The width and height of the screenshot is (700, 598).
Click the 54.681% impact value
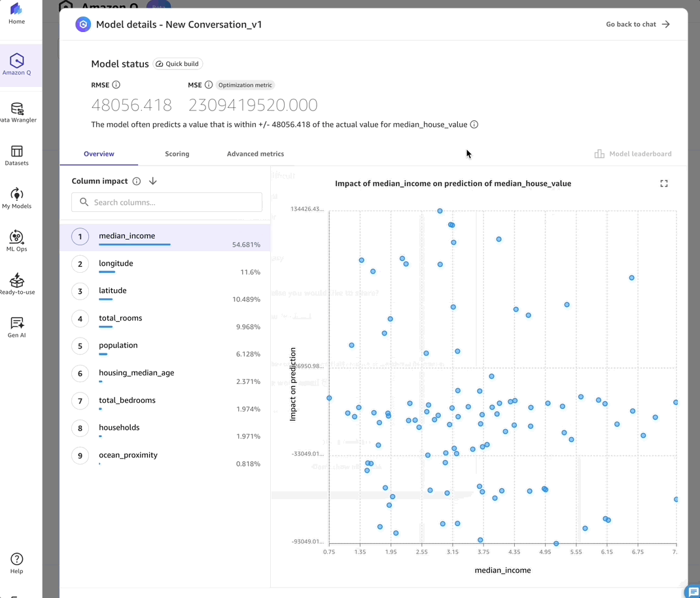(x=246, y=245)
